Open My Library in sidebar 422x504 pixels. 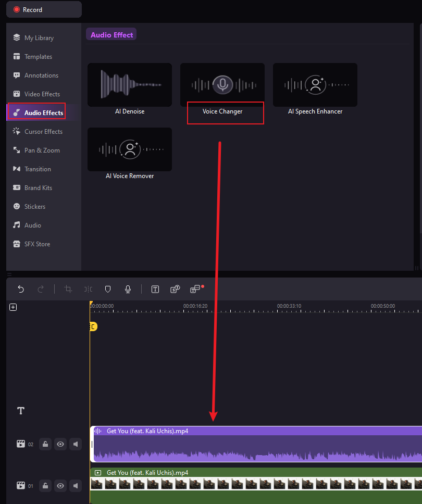(39, 38)
